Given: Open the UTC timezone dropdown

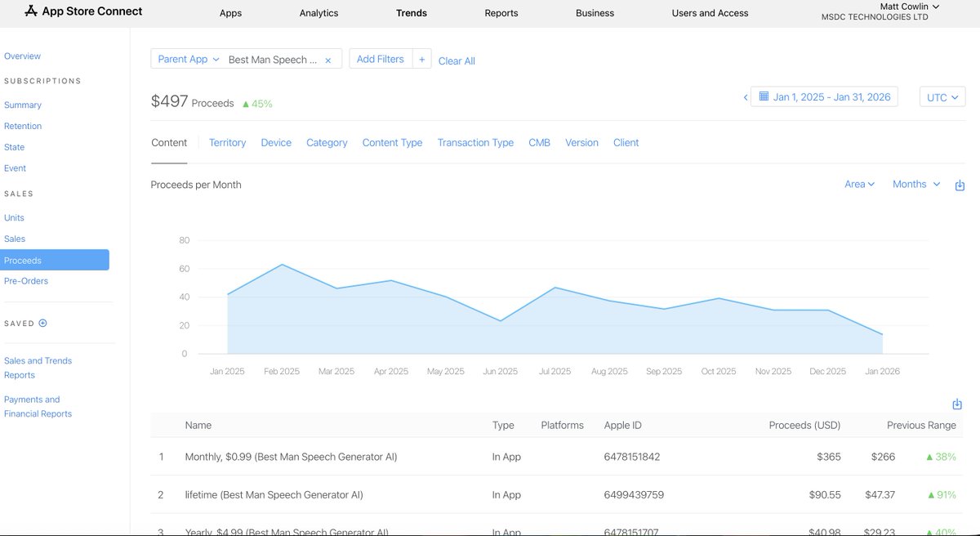Looking at the screenshot, I should coord(942,97).
